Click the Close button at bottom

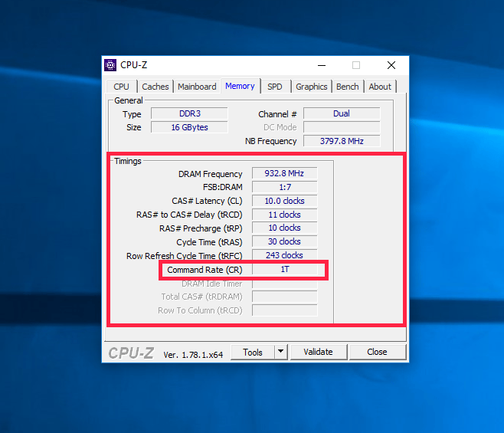click(x=377, y=352)
